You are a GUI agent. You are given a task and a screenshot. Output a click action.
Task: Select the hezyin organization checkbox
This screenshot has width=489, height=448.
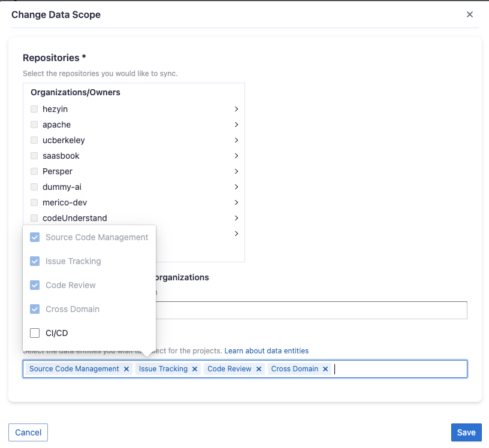[x=34, y=109]
